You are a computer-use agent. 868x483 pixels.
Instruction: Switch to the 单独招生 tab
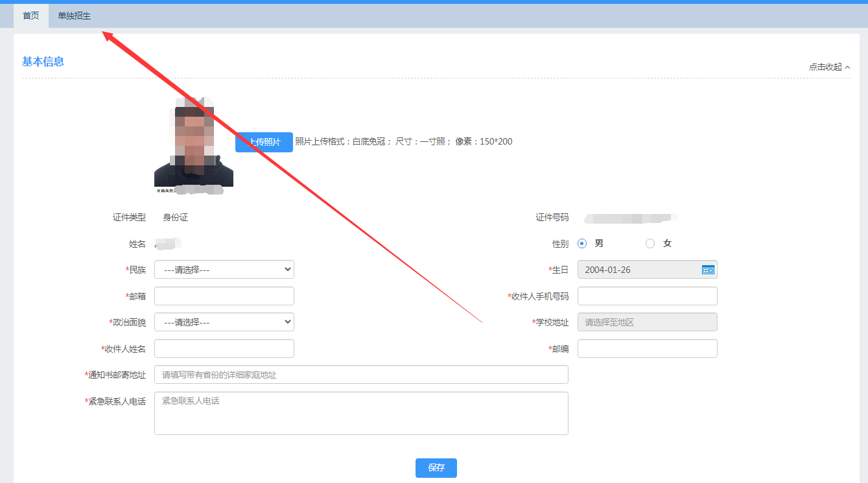pos(74,16)
